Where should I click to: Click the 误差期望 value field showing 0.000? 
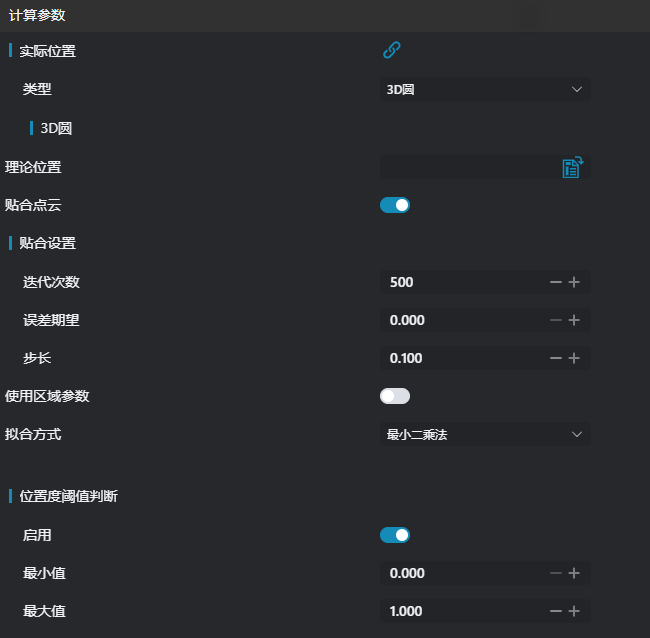tap(460, 320)
